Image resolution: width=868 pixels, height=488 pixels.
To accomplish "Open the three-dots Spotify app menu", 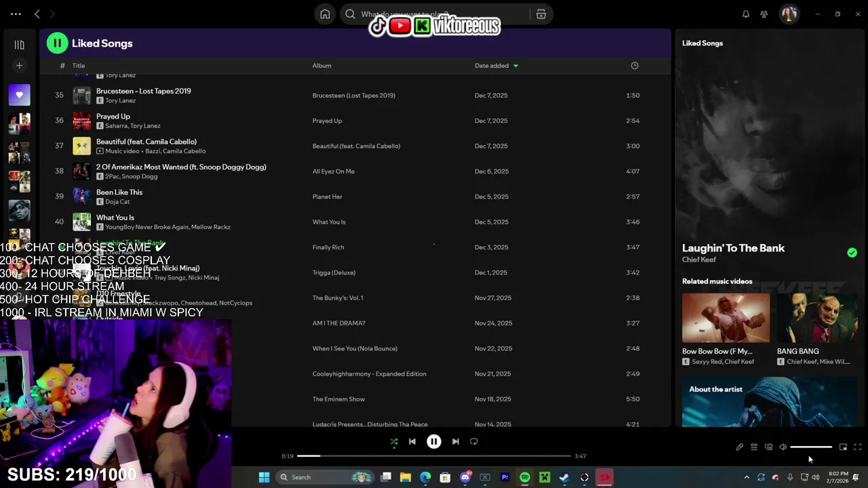I will (x=16, y=14).
